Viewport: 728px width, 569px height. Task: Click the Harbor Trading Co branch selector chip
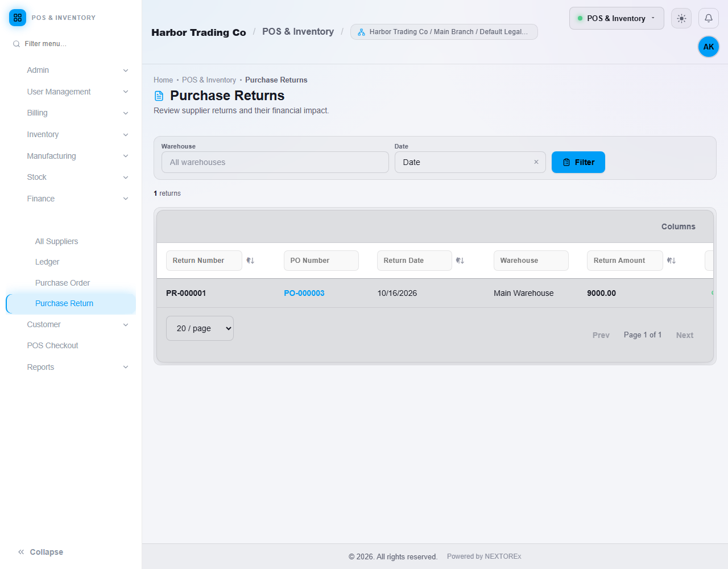pyautogui.click(x=444, y=32)
